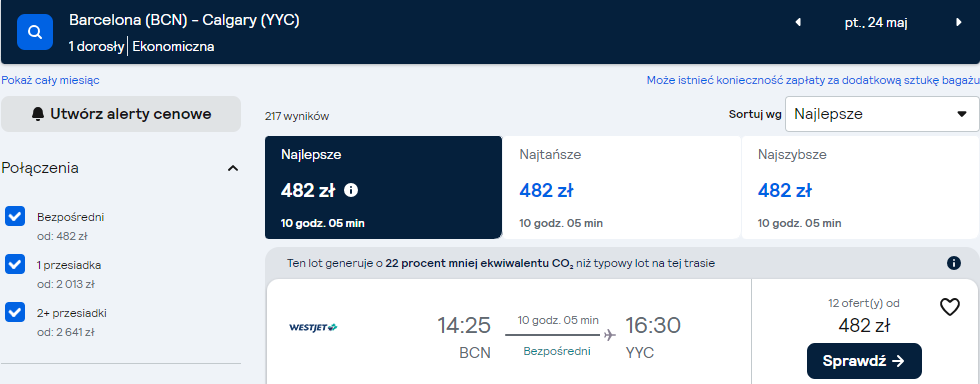Select the Najtańsze tab
This screenshot has width=980, height=384.
(x=621, y=188)
